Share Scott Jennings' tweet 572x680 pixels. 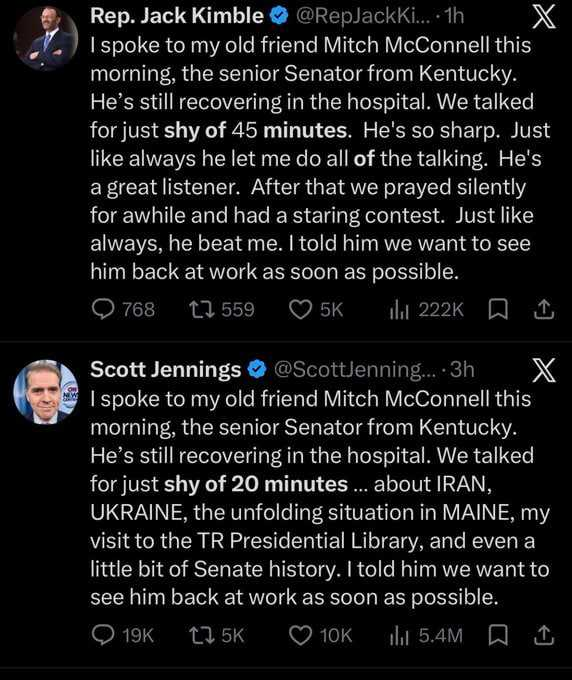[x=543, y=636]
